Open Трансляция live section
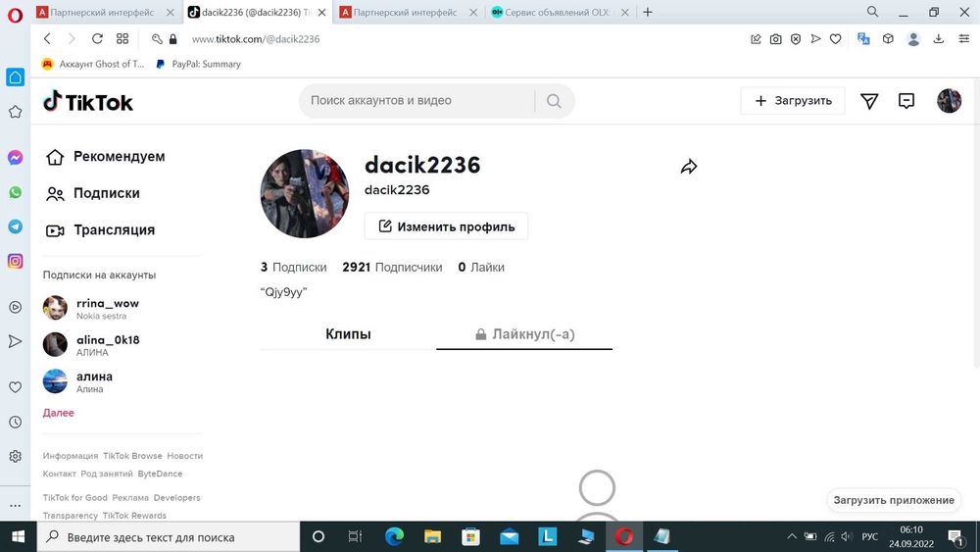This screenshot has height=552, width=980. tap(100, 230)
